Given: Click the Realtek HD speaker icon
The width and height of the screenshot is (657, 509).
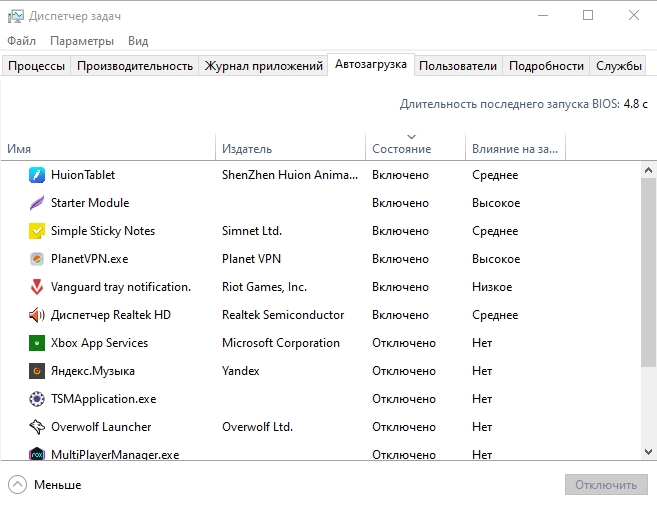Looking at the screenshot, I should [37, 315].
